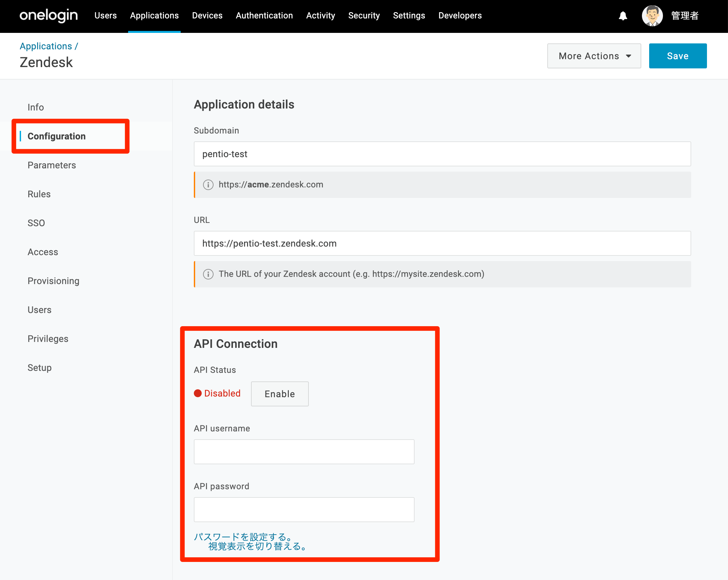The height and width of the screenshot is (580, 728).
Task: Click the 視覚表示を切り替える link
Action: point(258,546)
